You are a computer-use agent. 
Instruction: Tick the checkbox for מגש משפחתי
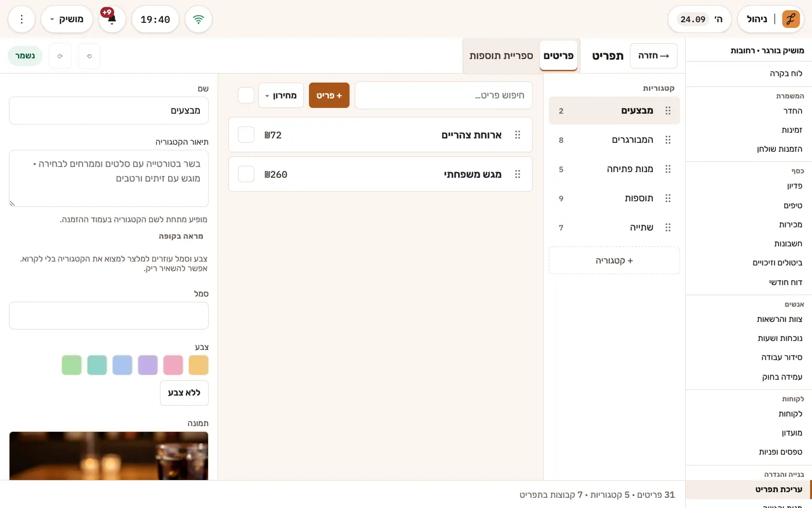click(246, 174)
